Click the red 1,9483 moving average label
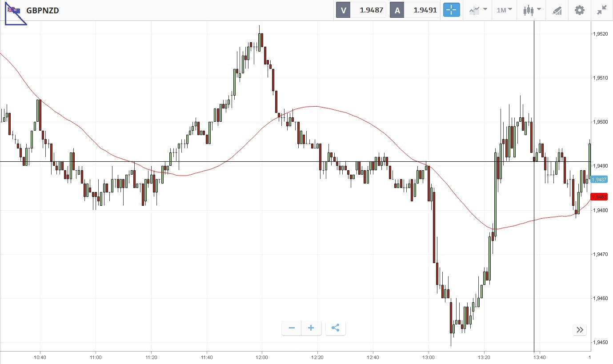 [x=599, y=196]
